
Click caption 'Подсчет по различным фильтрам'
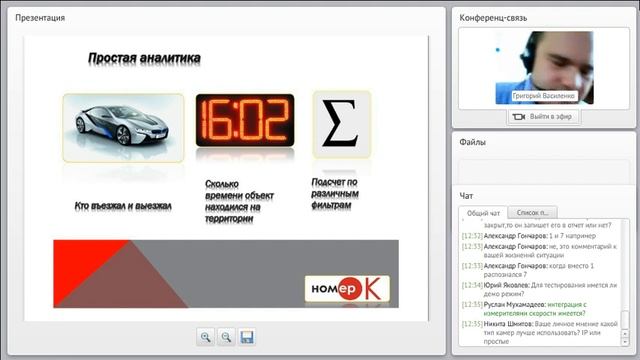click(x=335, y=193)
